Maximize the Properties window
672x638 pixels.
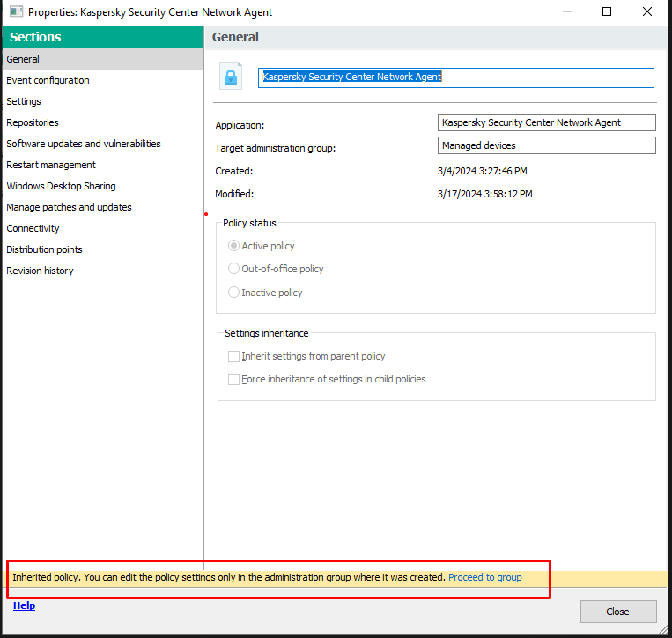click(x=607, y=11)
